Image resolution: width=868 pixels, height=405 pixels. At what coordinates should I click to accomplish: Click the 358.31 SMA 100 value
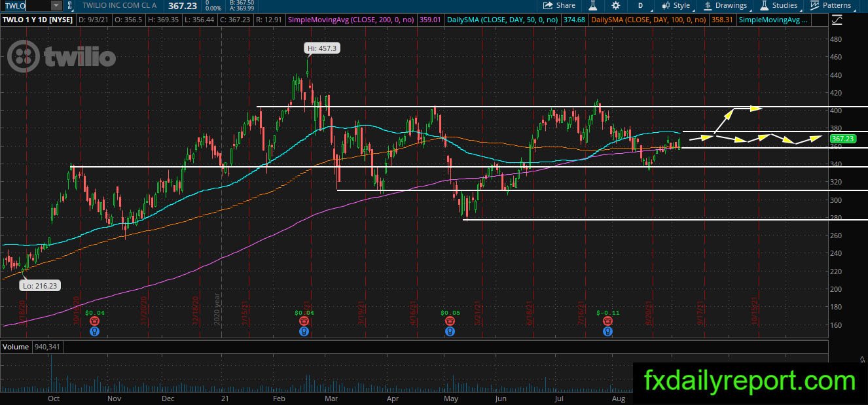721,20
